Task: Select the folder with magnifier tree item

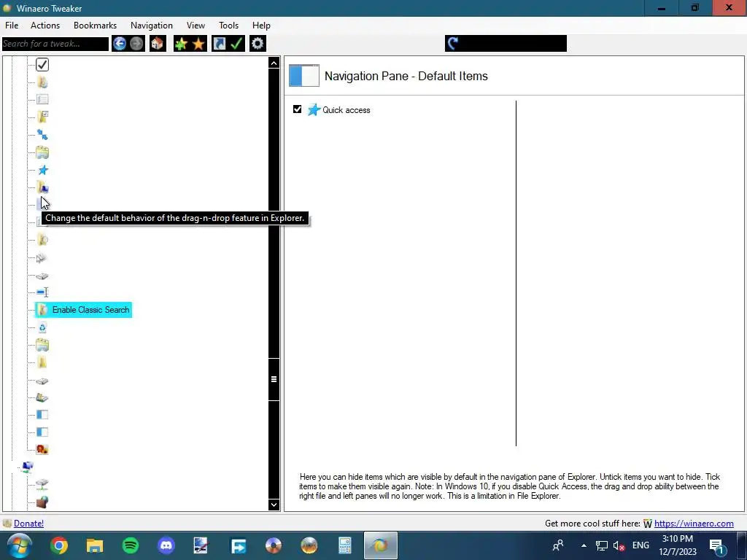Action: tap(42, 239)
